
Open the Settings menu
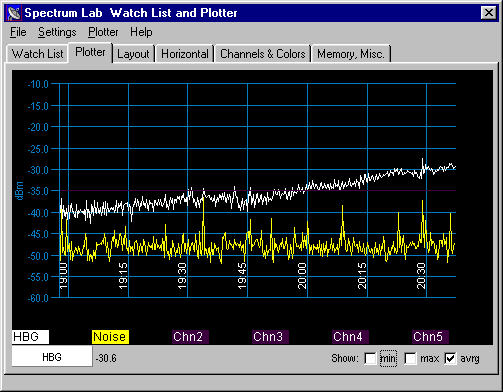tap(57, 32)
